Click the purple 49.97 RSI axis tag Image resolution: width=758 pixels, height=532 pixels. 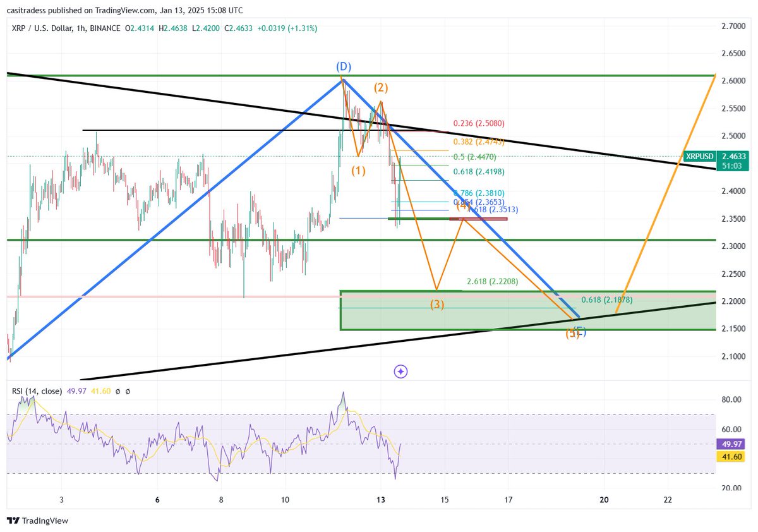(x=731, y=445)
